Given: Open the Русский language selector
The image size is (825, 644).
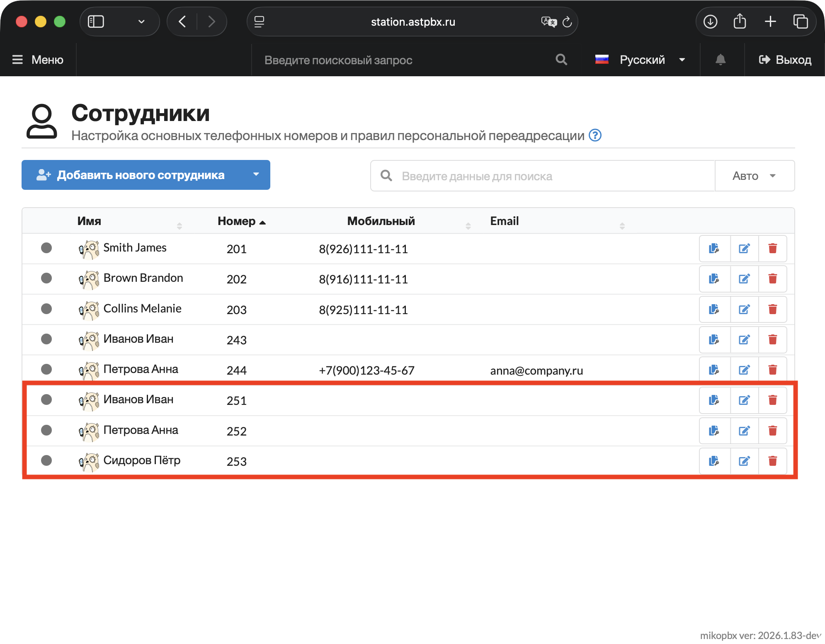Looking at the screenshot, I should coord(641,60).
